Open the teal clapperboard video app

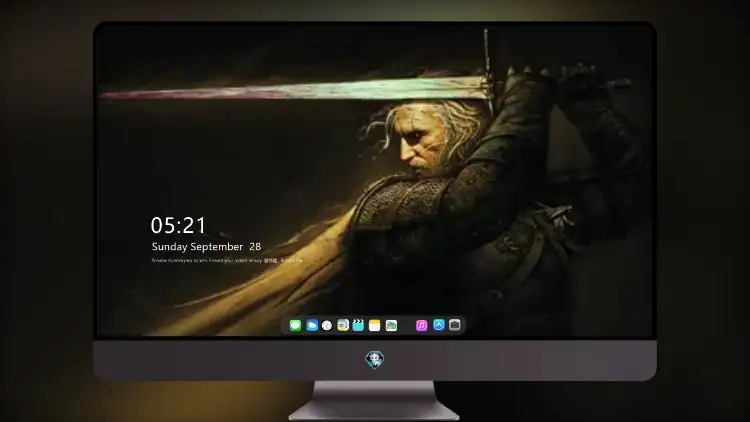coord(358,325)
